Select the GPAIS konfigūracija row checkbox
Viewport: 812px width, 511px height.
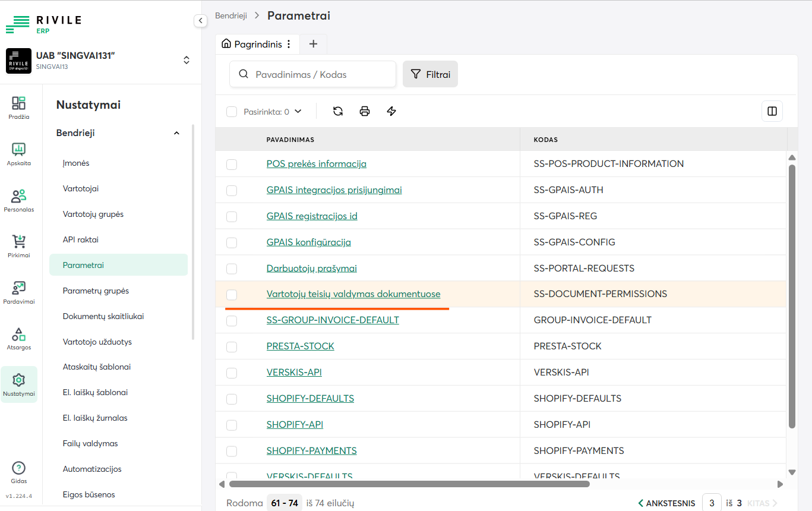232,243
